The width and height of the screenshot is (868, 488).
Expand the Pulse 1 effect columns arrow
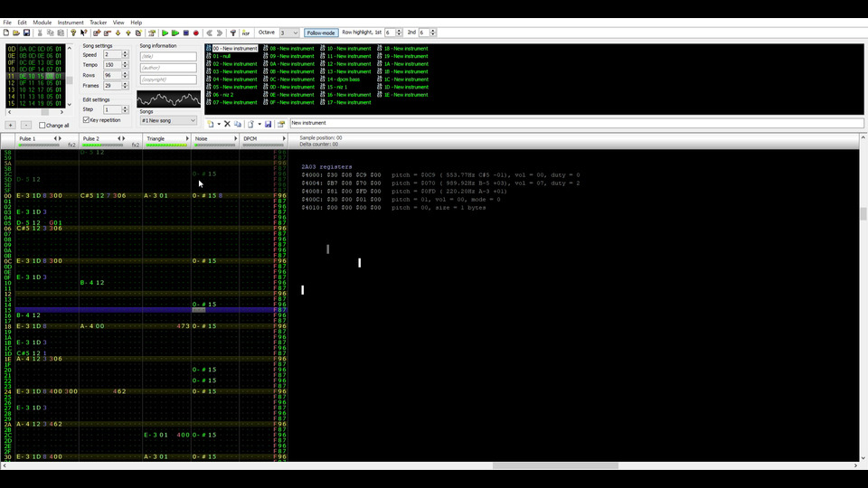(61, 138)
